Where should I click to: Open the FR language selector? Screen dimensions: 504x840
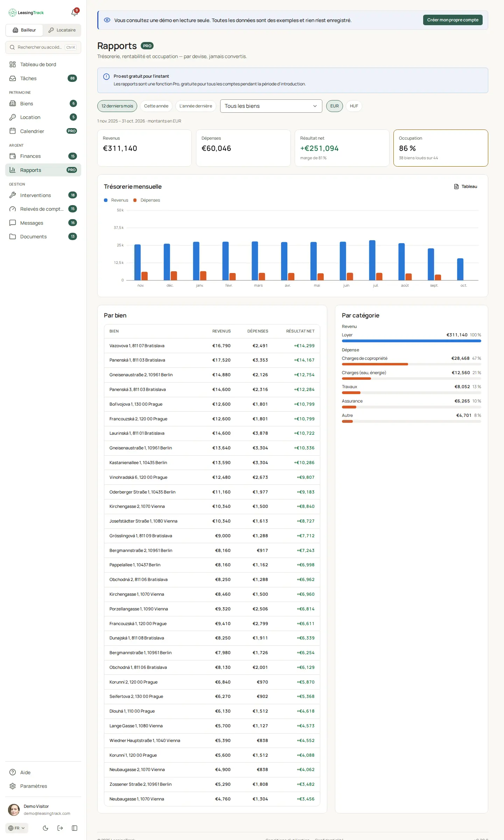(x=17, y=828)
